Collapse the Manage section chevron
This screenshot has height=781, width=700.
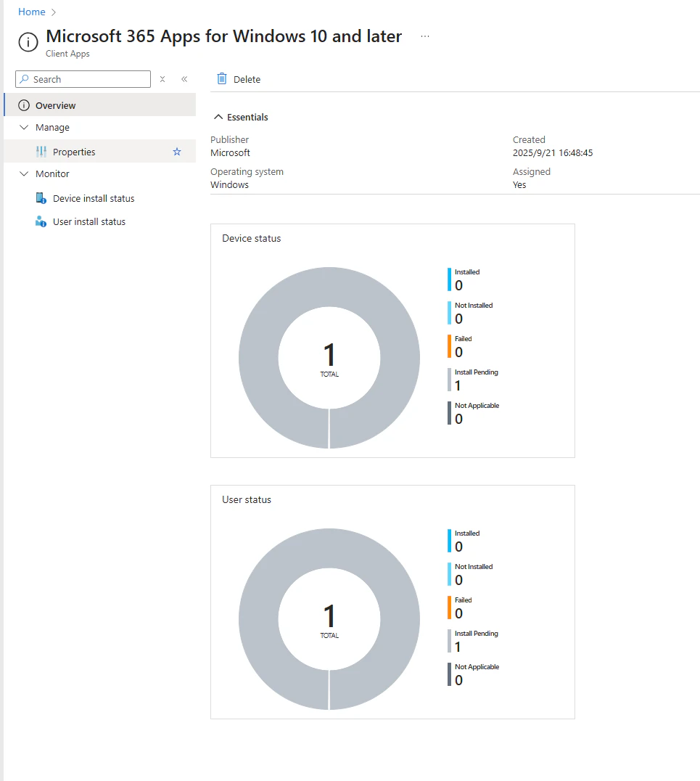pos(24,128)
